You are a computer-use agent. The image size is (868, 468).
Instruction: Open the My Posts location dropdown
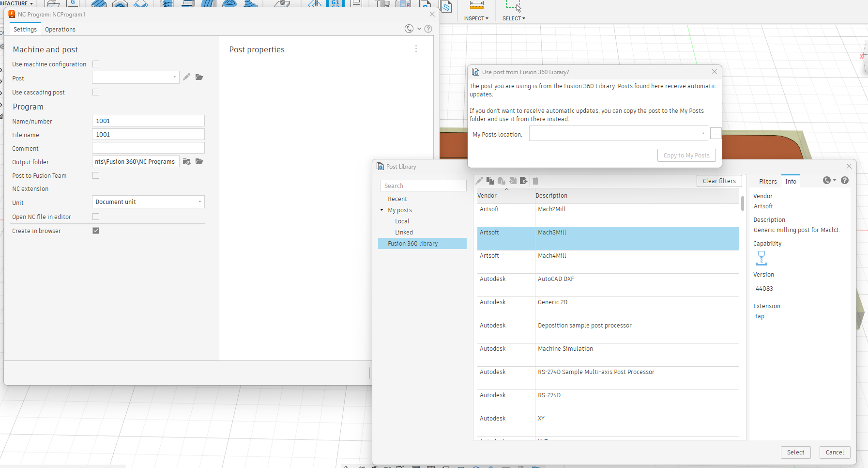[x=619, y=133]
